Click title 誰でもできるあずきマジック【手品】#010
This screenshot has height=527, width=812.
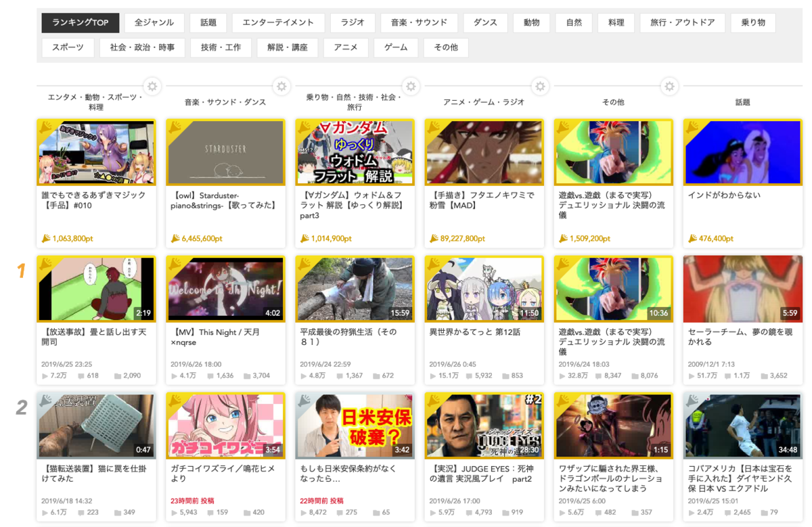click(x=93, y=200)
